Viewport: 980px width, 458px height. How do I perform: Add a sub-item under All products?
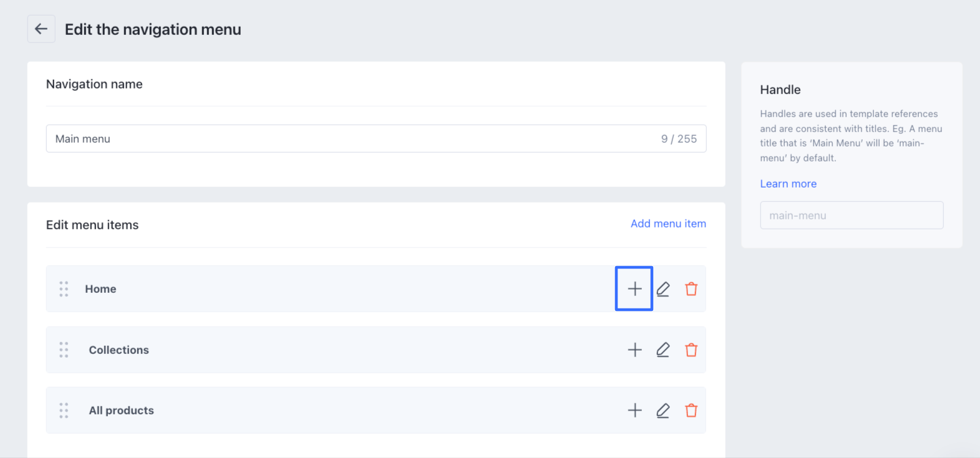[634, 410]
